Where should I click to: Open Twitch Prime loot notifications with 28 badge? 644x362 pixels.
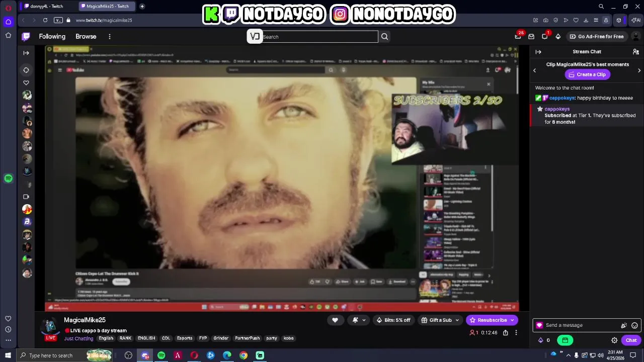pos(518,36)
